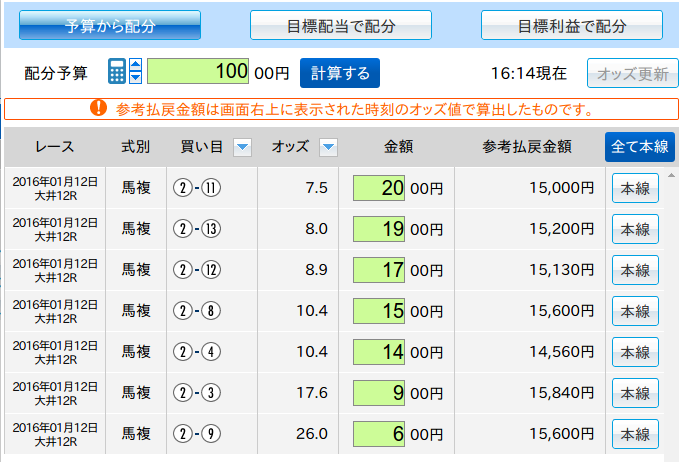The image size is (682, 462).
Task: Mark bet ②-⑧ with its 本線 button
Action: click(635, 311)
